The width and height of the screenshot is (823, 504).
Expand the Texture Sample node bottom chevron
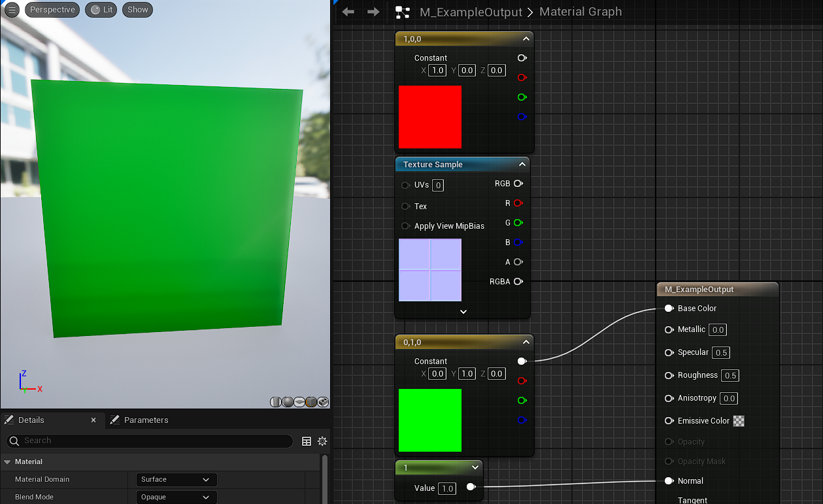(x=463, y=312)
